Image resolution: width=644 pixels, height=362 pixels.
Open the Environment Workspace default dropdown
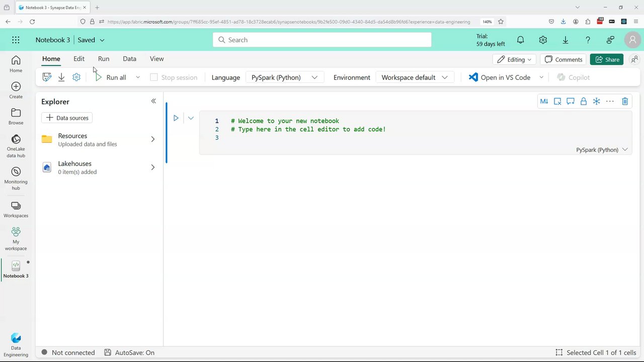pos(415,77)
